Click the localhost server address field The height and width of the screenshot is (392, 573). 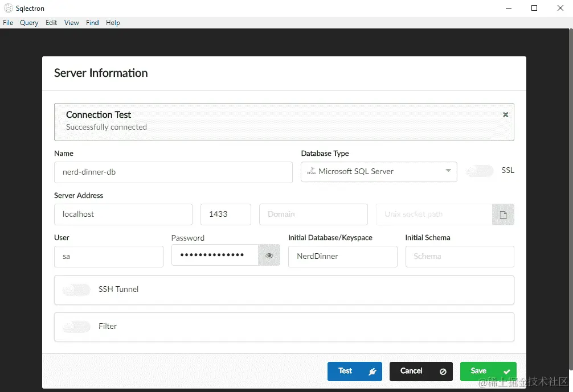point(123,214)
